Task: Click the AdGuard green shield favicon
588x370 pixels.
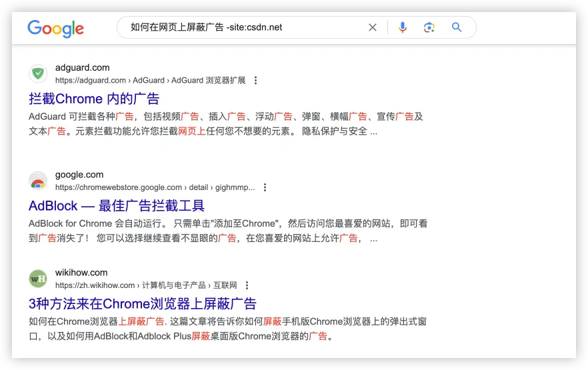Action: [38, 73]
